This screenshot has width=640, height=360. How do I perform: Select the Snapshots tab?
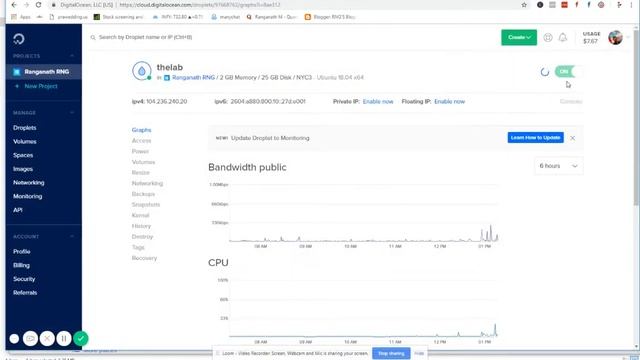pos(146,204)
